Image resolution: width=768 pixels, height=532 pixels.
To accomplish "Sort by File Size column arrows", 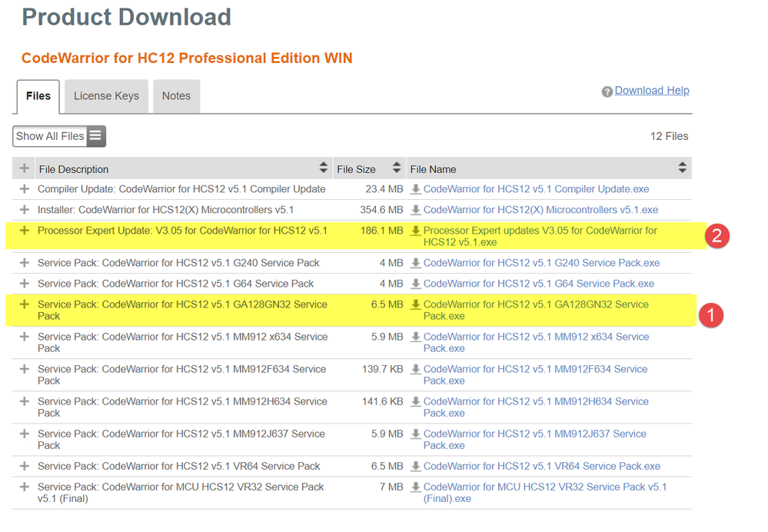I will (x=397, y=168).
